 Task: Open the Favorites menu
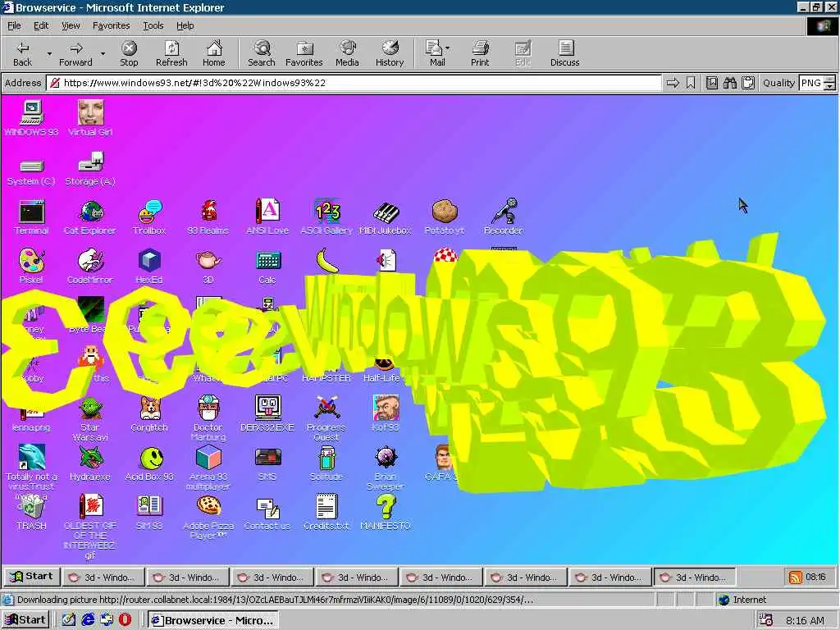tap(111, 25)
